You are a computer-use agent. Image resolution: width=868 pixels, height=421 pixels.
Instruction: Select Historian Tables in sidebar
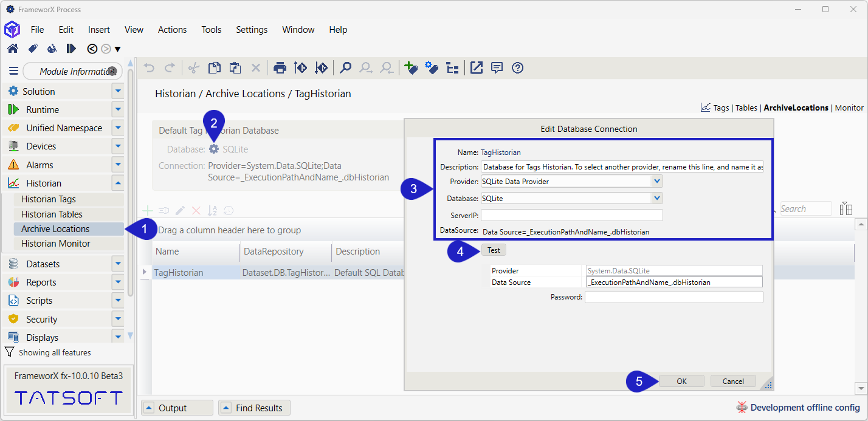[52, 214]
